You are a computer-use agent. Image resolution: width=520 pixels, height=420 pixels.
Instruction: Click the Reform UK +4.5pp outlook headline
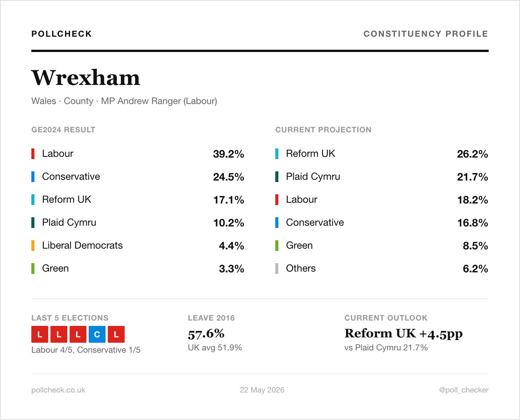403,334
